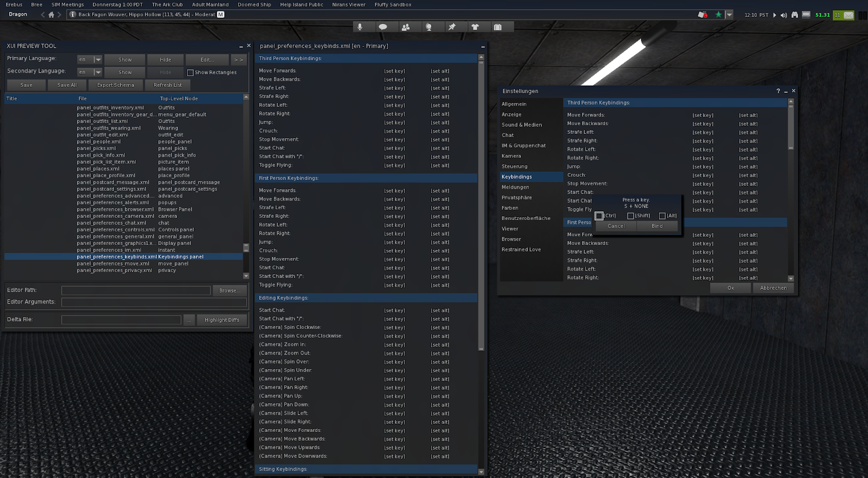Open Doomed Ship favorite
Viewport: 868px width, 478px height.
254,4
